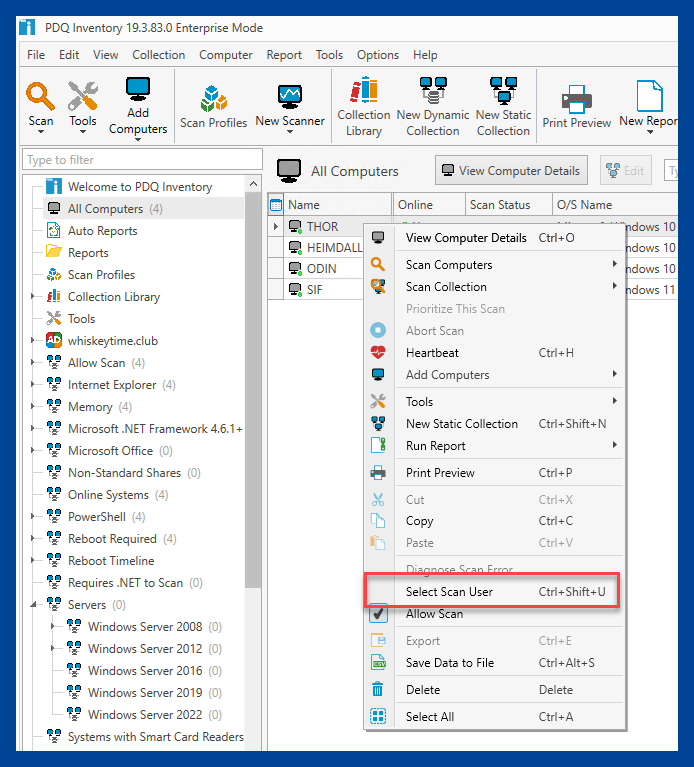The image size is (694, 767).
Task: Click the New Static Collection toolbar icon
Action: click(503, 90)
